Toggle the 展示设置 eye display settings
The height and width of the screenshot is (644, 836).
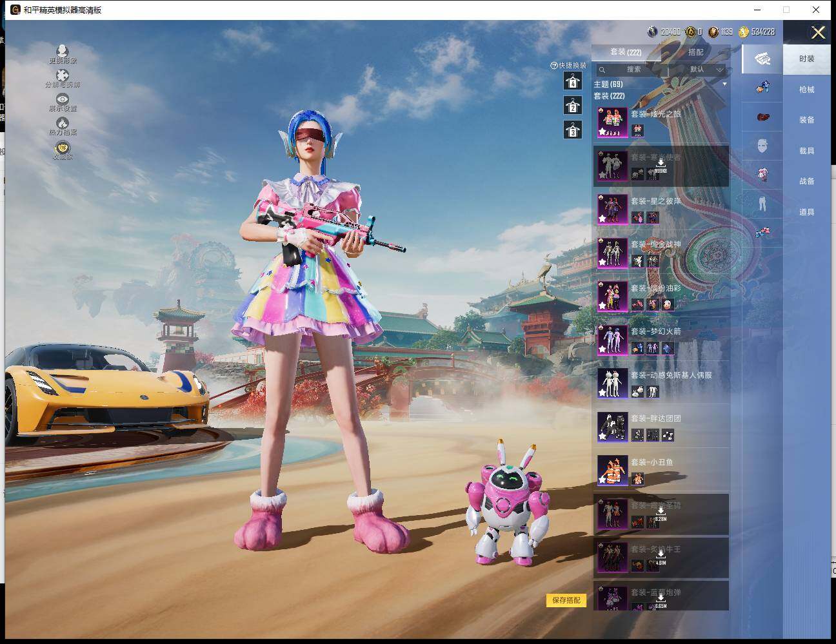click(x=62, y=99)
